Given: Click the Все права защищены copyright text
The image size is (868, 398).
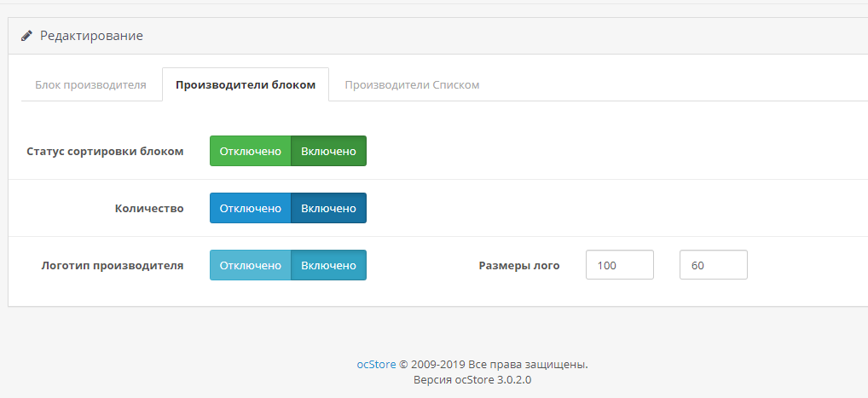Looking at the screenshot, I should 528,364.
